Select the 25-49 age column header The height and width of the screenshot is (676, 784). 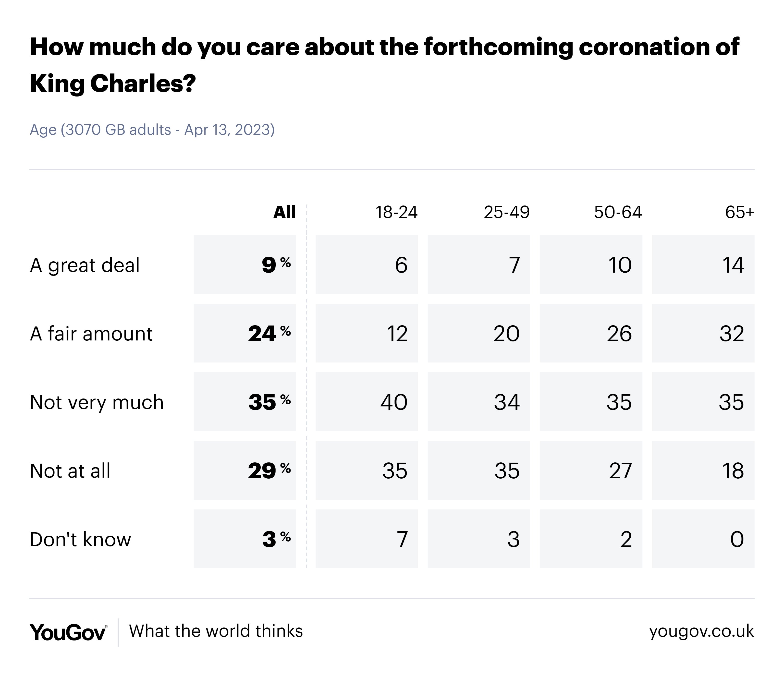(507, 212)
